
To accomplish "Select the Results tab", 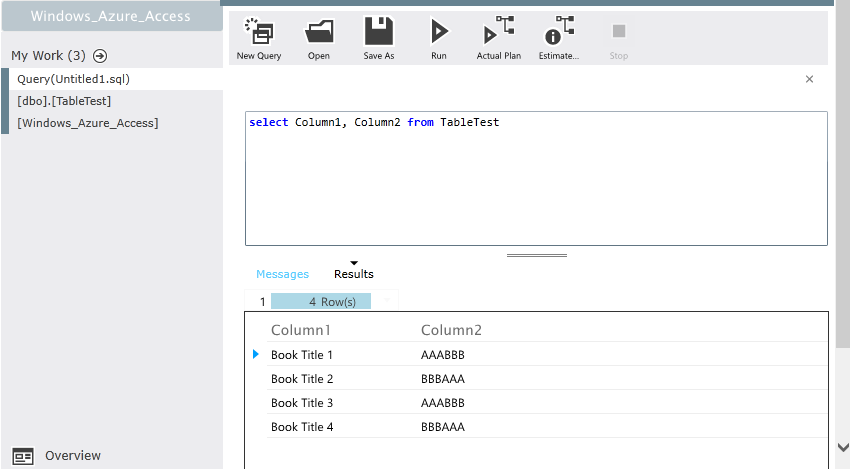I will [354, 274].
